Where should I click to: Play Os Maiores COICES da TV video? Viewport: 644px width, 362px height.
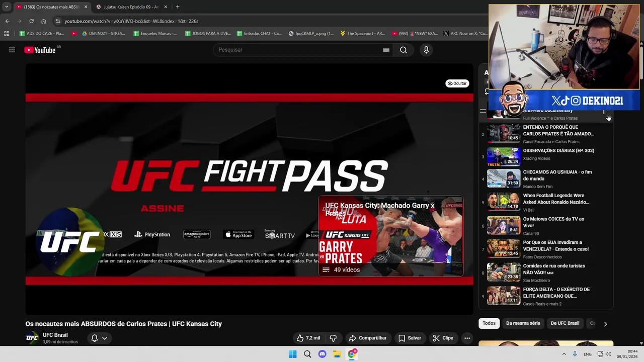pyautogui.click(x=546, y=226)
